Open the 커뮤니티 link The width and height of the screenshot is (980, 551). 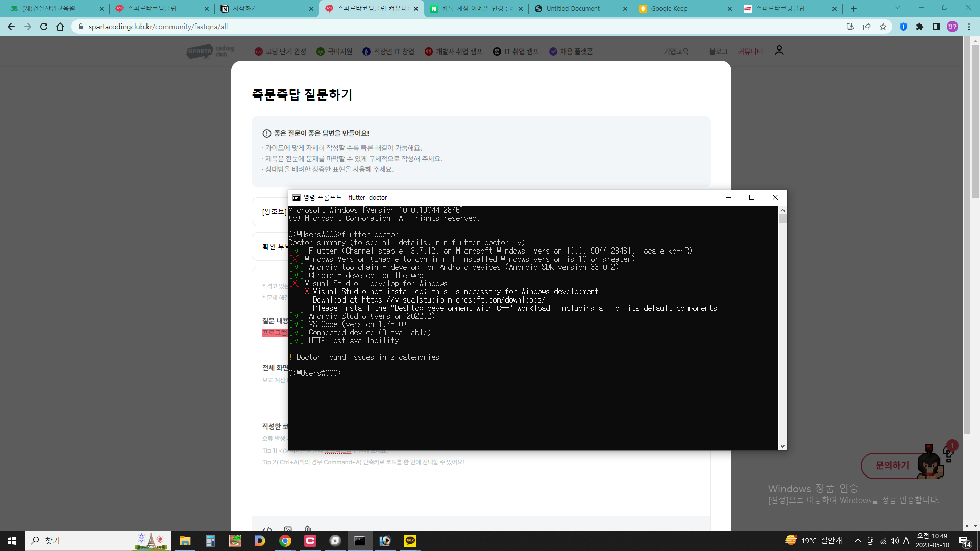pyautogui.click(x=750, y=52)
